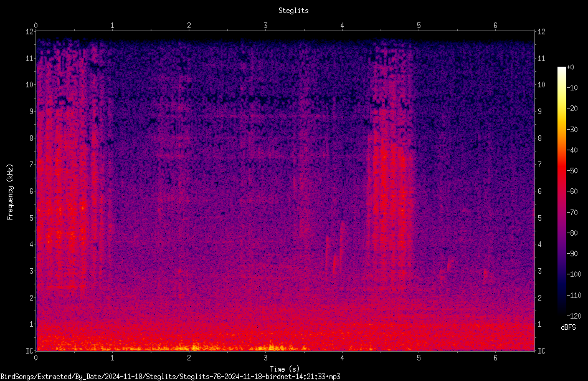Click the "dBFS" unit label
Viewport: 588px width, 381px height.
(568, 327)
